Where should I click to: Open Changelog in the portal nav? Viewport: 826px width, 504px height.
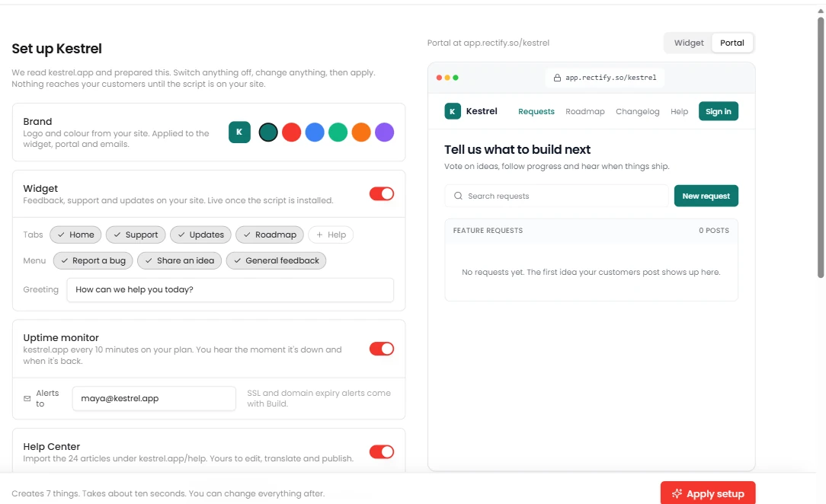tap(638, 111)
